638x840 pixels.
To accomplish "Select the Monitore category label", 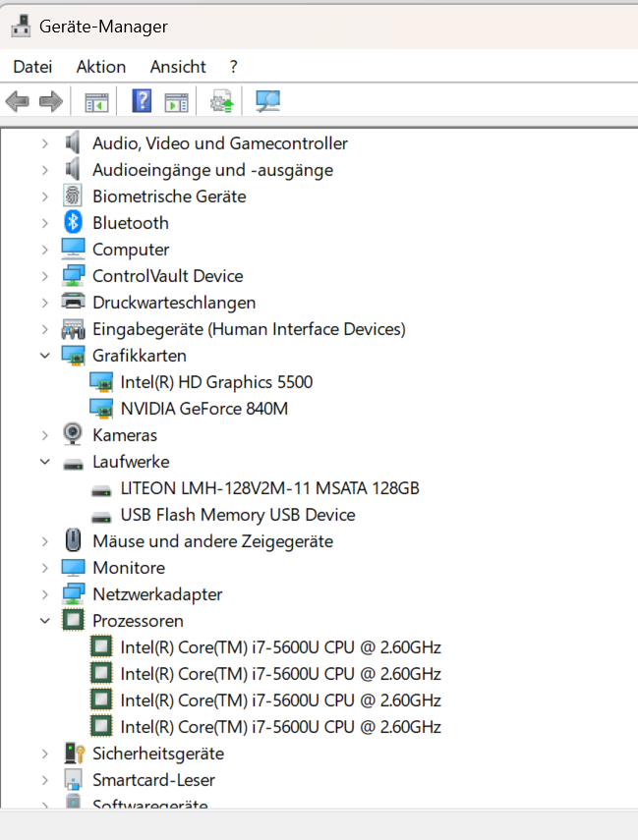I will click(129, 568).
